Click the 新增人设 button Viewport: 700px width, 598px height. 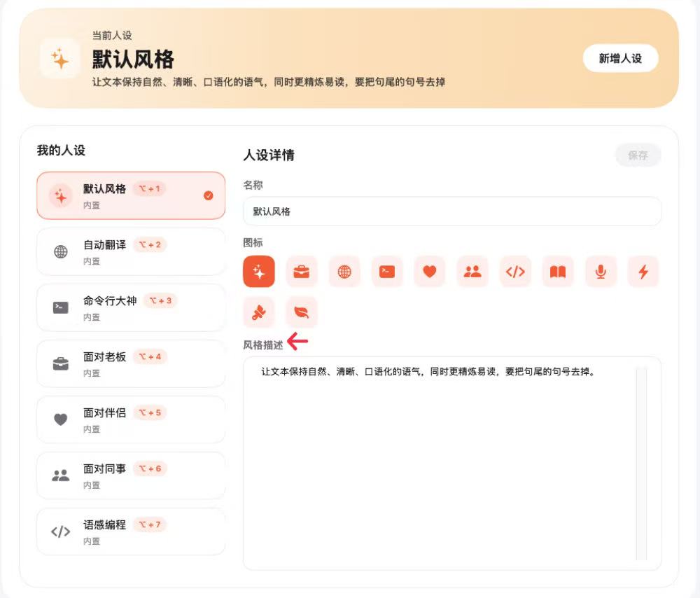[620, 59]
